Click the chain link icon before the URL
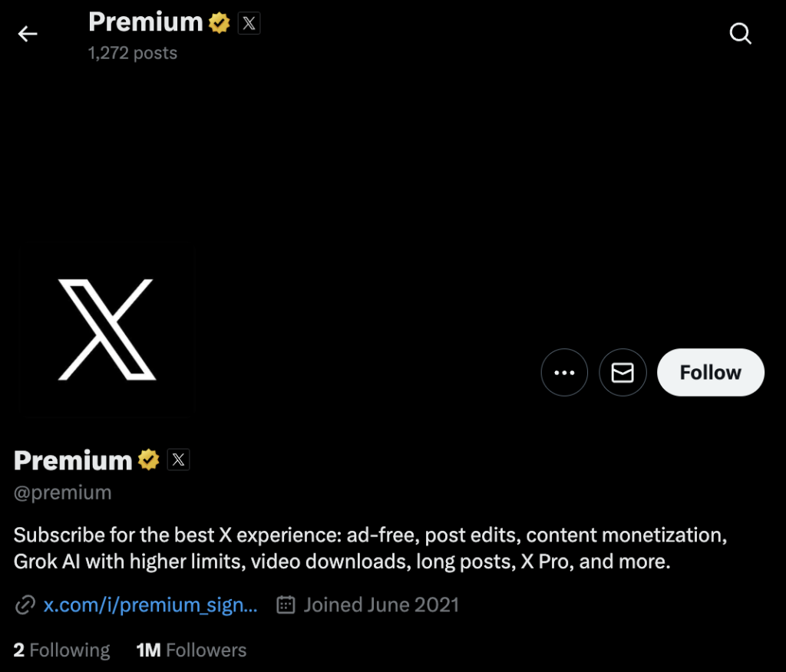 click(x=25, y=604)
